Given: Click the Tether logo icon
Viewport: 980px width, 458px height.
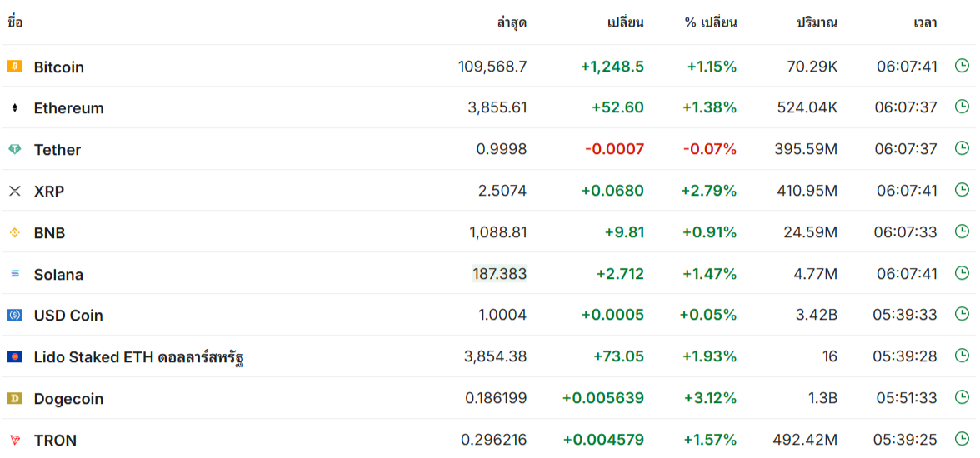Looking at the screenshot, I should pos(14,149).
